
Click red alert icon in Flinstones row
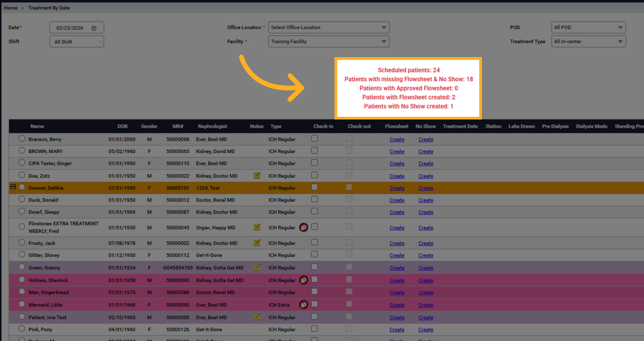(x=303, y=227)
